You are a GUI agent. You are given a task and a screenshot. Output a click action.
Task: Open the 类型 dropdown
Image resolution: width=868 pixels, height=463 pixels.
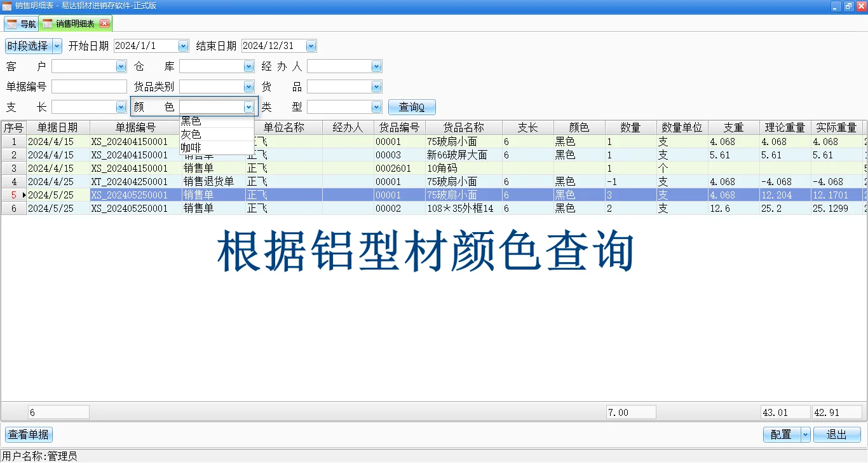376,106
